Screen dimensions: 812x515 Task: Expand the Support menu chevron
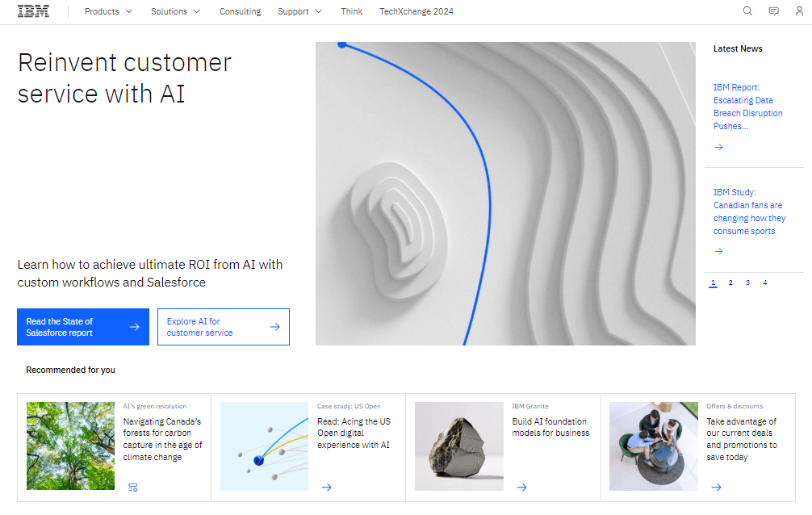coord(319,11)
